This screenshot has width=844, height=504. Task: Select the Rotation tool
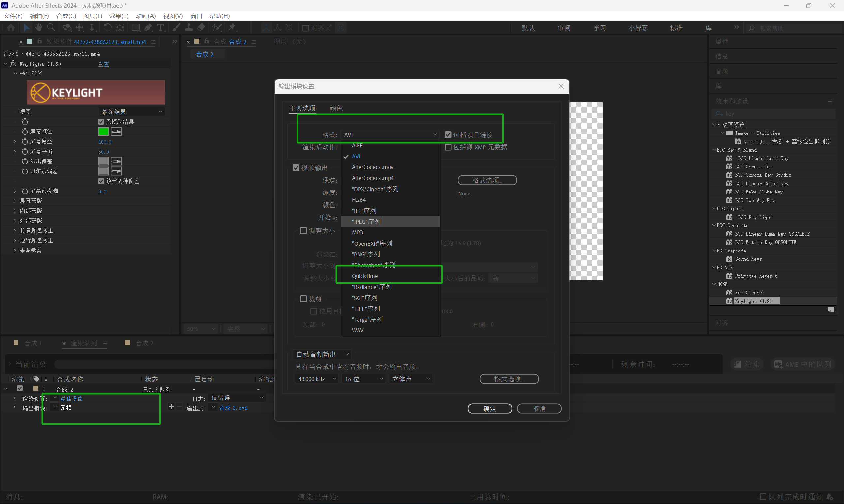point(108,27)
